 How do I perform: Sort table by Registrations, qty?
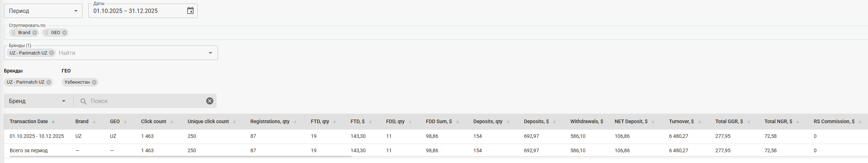[x=295, y=122]
